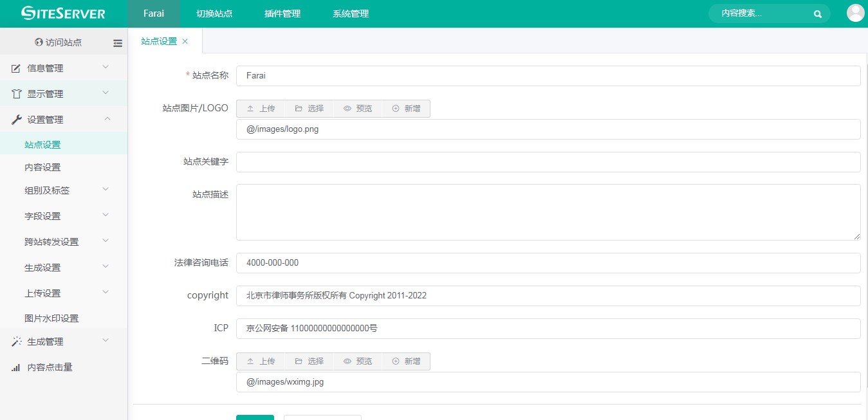Open the user avatar menu
Viewport: 868px width, 420px height.
[x=855, y=14]
